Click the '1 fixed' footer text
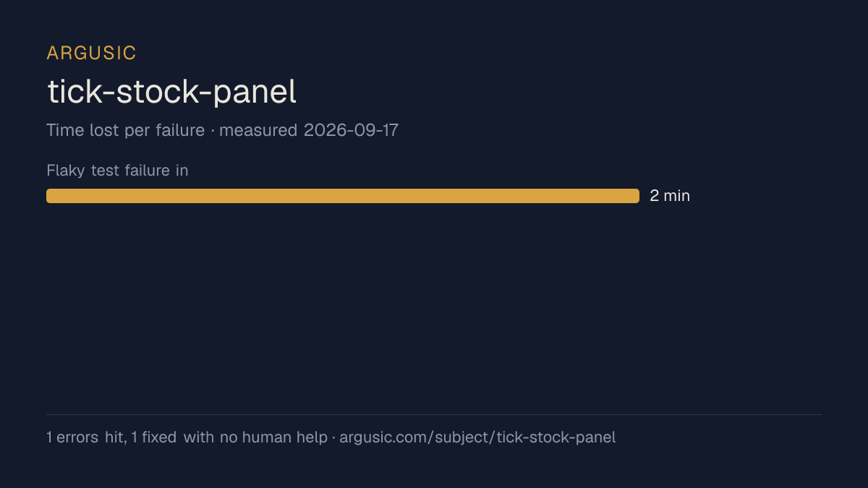 (x=154, y=437)
